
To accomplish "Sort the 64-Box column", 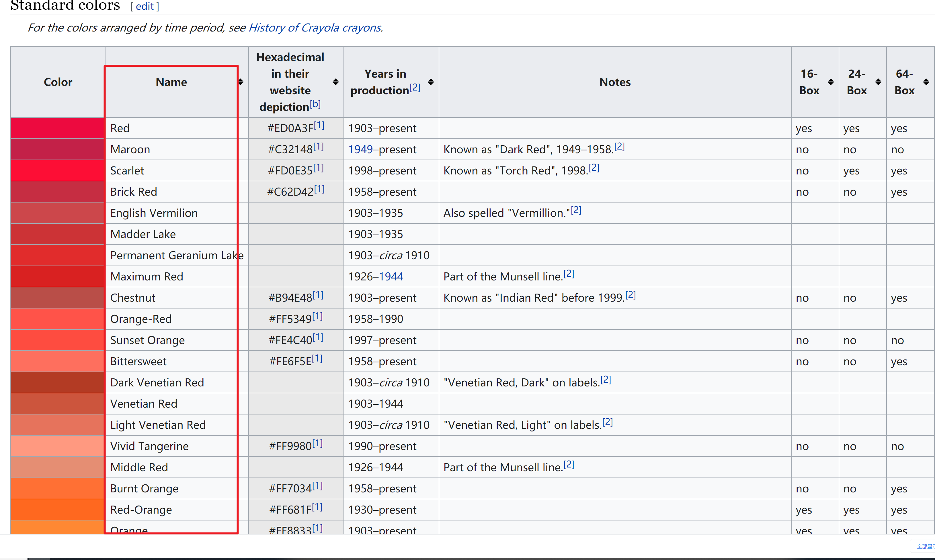I will [926, 82].
